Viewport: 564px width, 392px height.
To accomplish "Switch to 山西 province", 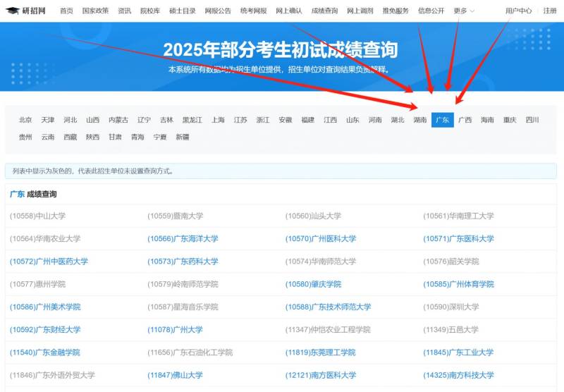I will pyautogui.click(x=93, y=120).
